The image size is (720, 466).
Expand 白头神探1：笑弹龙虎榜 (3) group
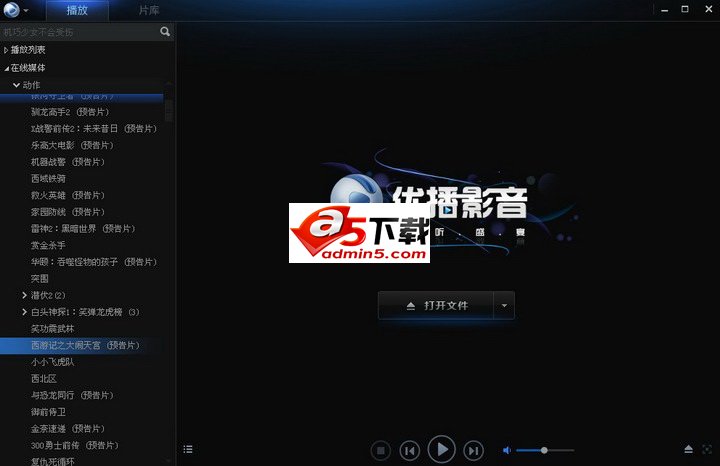(x=24, y=312)
